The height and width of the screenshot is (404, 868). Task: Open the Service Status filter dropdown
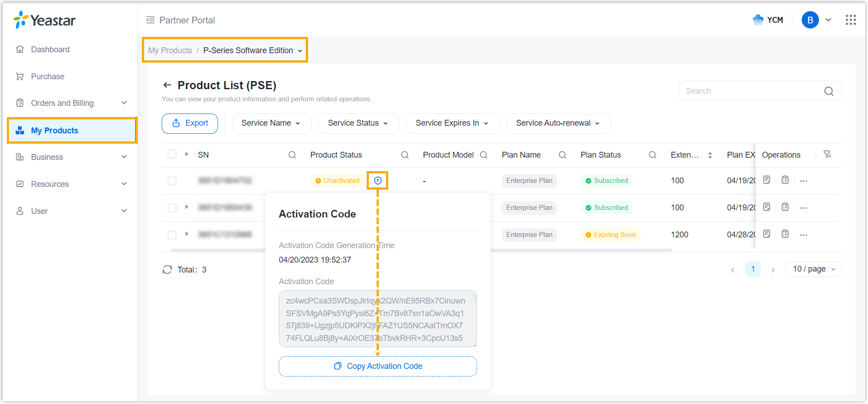pos(358,123)
